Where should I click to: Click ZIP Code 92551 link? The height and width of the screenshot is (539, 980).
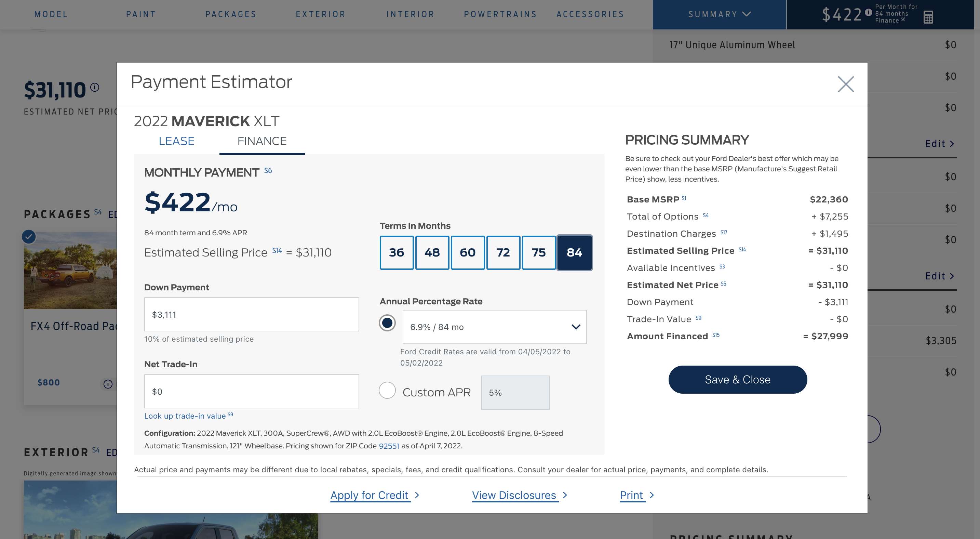pos(389,446)
